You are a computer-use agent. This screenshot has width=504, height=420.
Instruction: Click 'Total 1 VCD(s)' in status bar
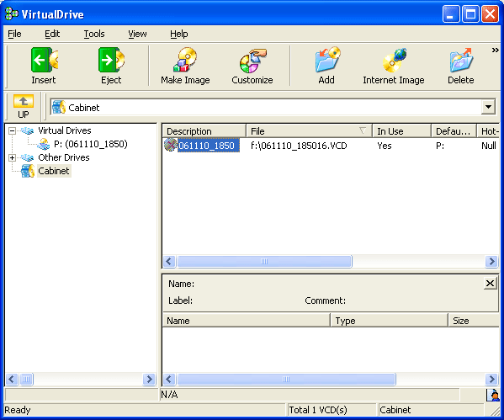(318, 410)
